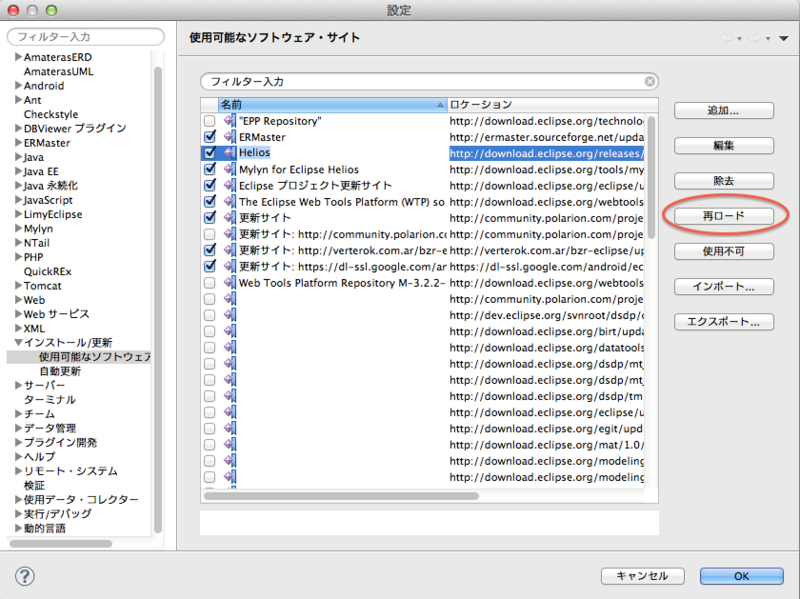
Task: Collapse the インストール/更新 tree node
Action: tap(18, 342)
